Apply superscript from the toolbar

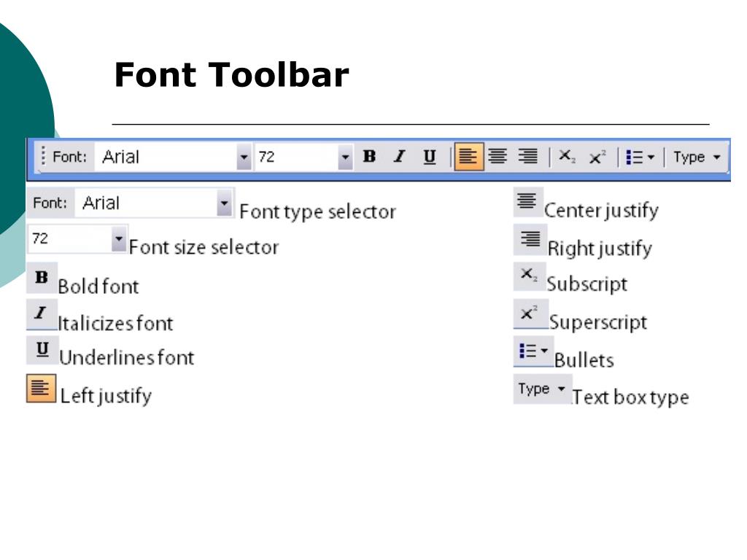pos(597,156)
